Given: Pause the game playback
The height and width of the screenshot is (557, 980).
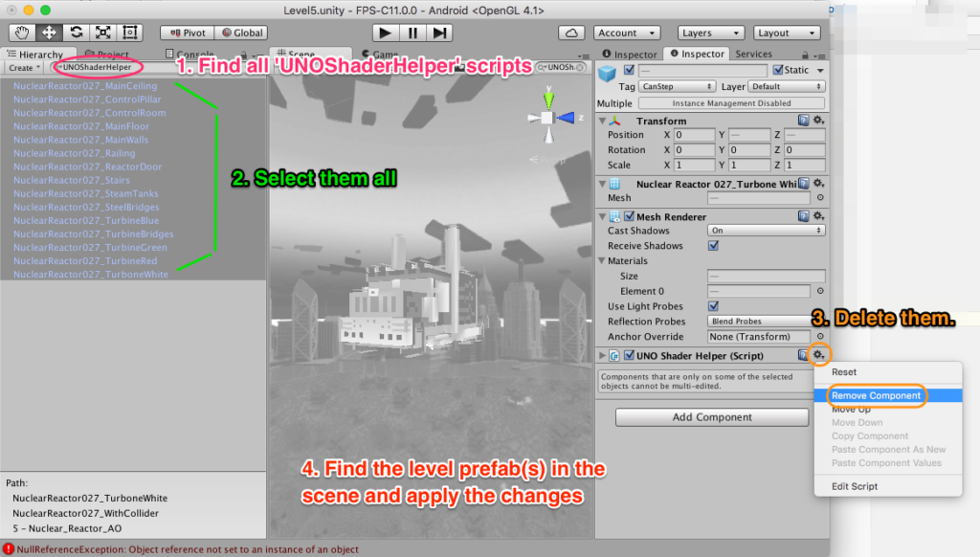Looking at the screenshot, I should [x=412, y=33].
